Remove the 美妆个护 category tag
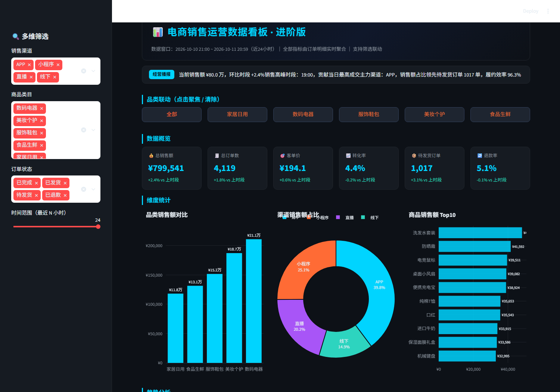This screenshot has height=392, width=560. click(x=41, y=121)
